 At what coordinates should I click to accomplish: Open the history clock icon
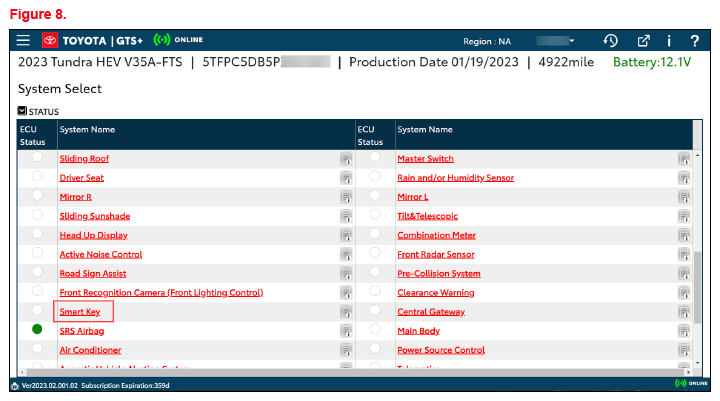pyautogui.click(x=610, y=41)
